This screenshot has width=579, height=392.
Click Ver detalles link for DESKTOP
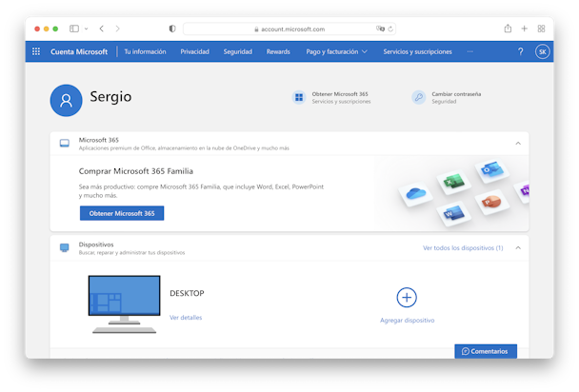186,318
